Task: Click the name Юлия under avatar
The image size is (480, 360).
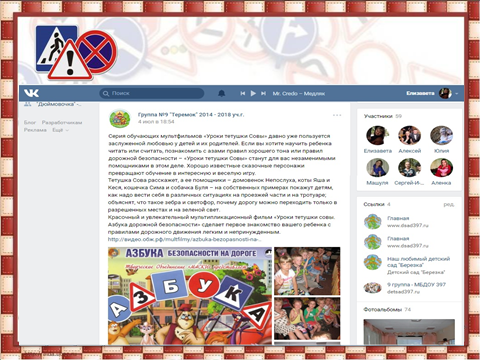Action: pos(441,151)
